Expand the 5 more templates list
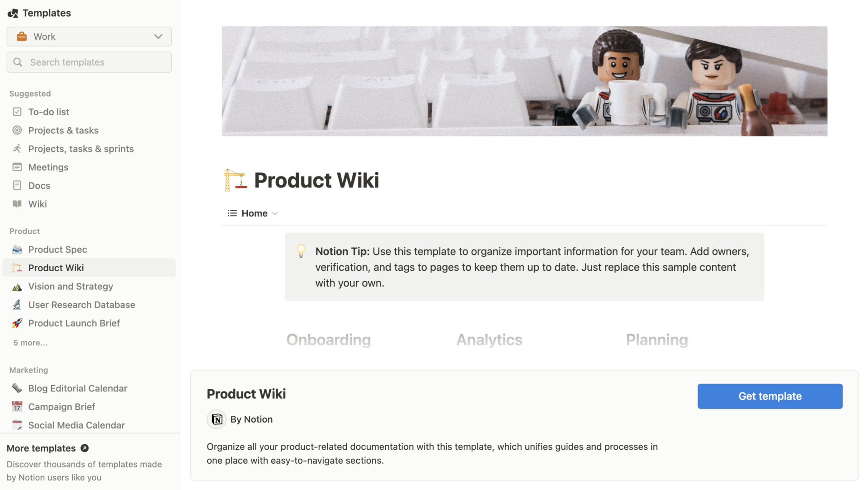 click(x=30, y=343)
